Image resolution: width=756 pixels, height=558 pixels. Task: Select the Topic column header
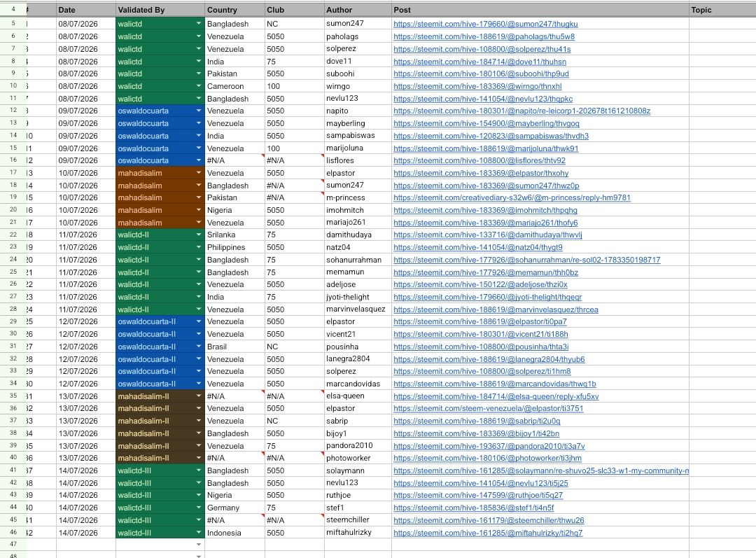click(x=722, y=10)
